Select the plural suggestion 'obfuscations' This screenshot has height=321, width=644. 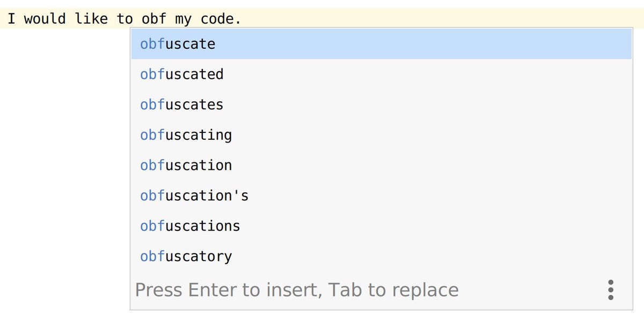coord(189,226)
